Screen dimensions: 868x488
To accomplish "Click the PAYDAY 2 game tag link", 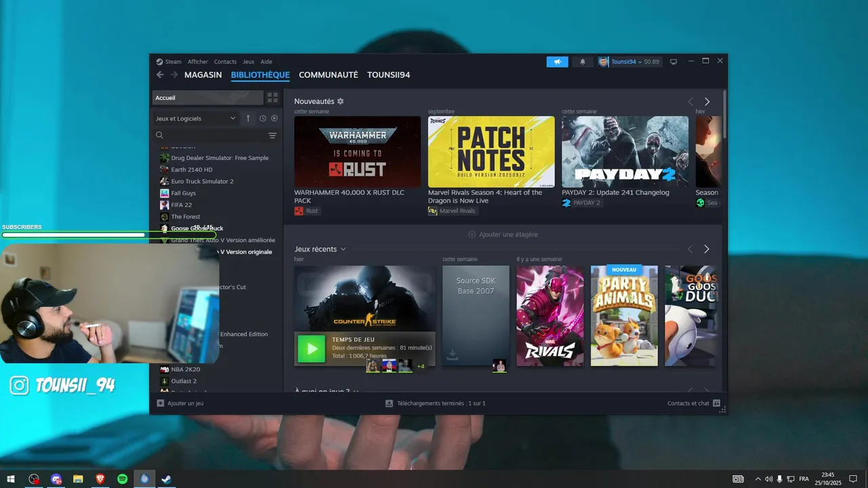I will (x=581, y=203).
